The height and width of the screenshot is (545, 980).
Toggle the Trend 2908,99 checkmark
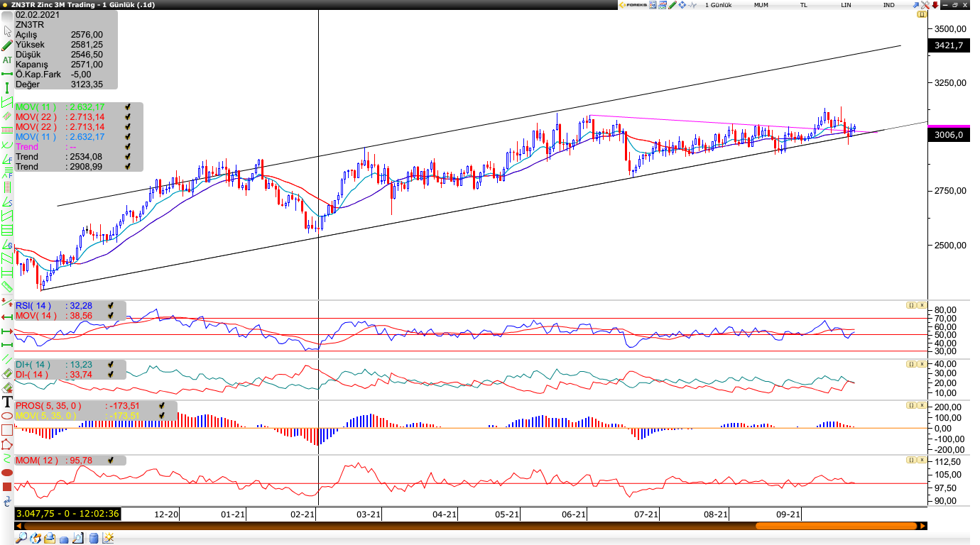127,167
